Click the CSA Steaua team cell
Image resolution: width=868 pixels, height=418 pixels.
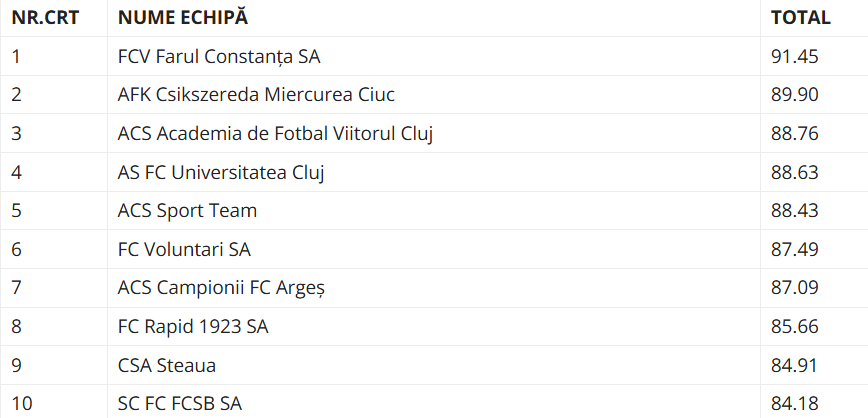166,366
